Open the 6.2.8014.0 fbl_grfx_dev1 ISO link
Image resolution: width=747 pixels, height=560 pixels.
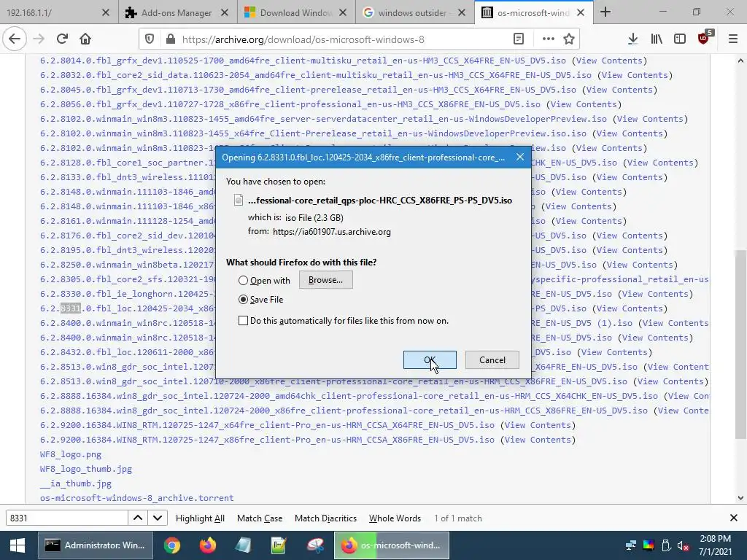click(303, 61)
